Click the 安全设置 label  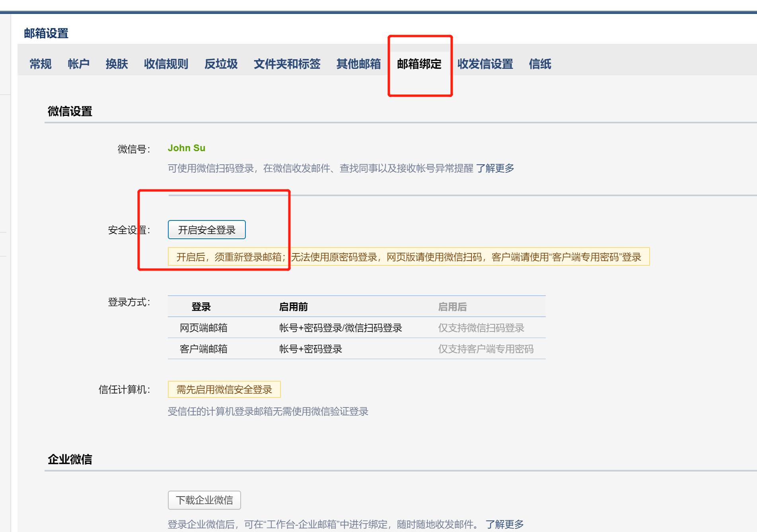[129, 230]
